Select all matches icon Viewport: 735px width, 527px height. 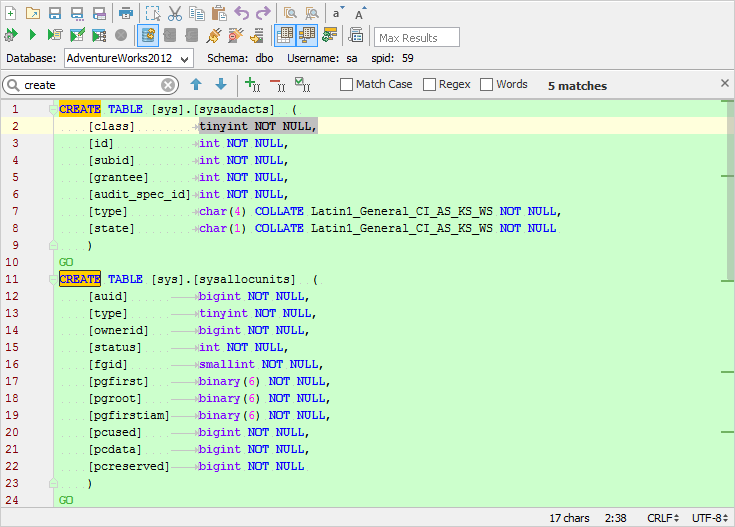pos(302,84)
